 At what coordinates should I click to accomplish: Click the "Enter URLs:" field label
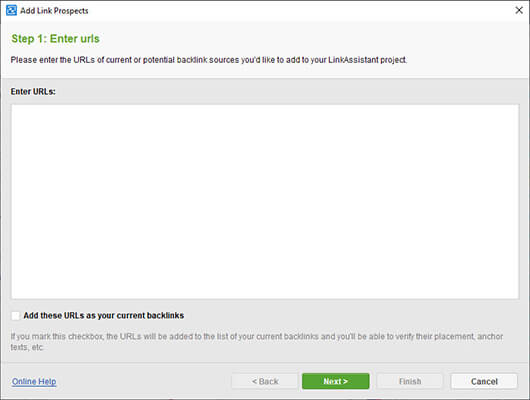(x=33, y=92)
